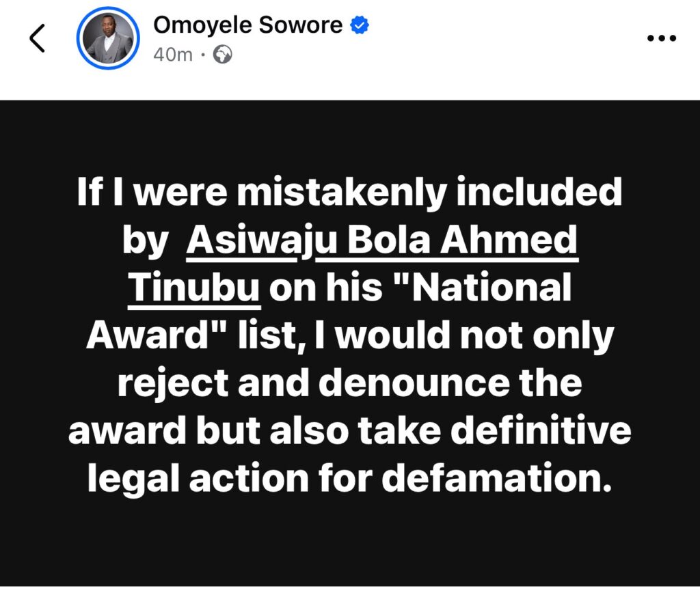Open the Omoyele Sowore profile name

(x=247, y=25)
